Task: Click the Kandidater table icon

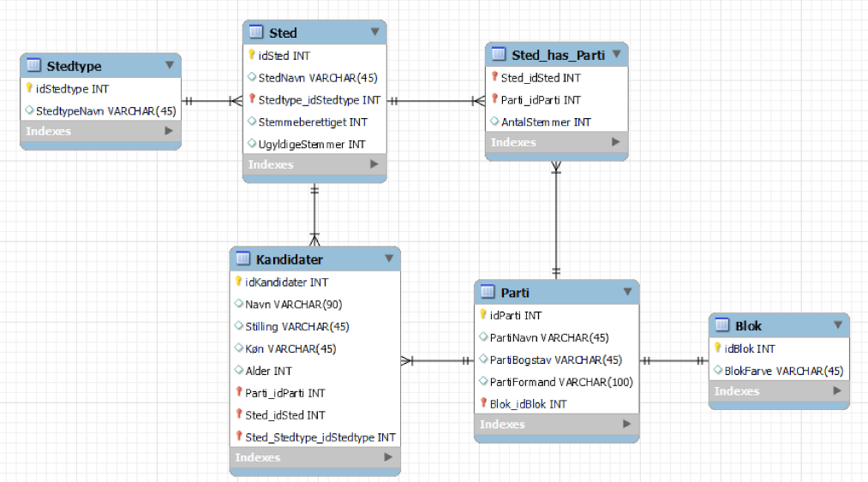Action: 243,259
